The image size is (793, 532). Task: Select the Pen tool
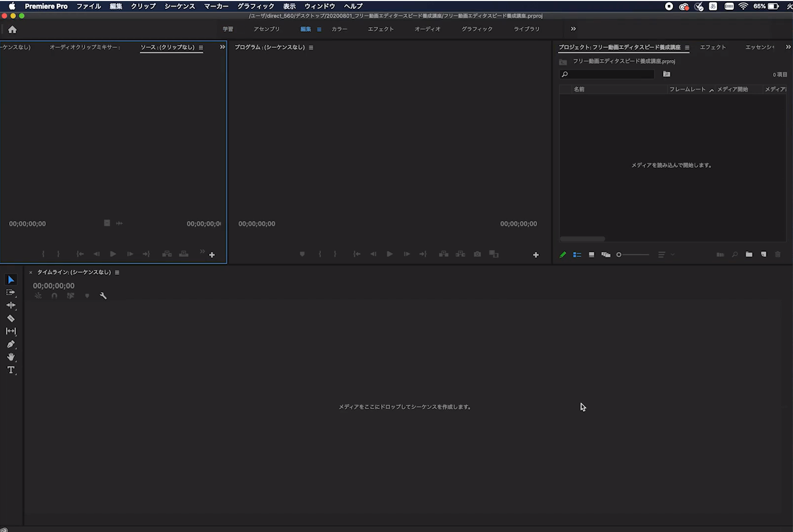tap(11, 344)
